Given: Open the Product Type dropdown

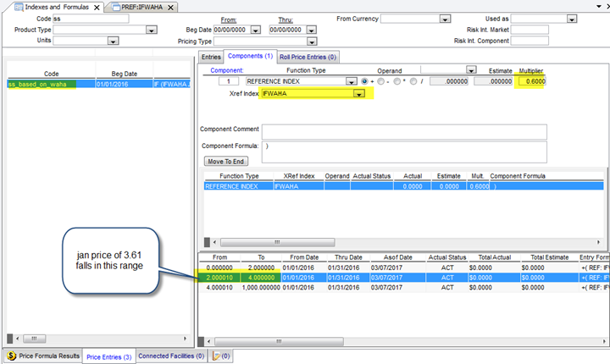Looking at the screenshot, I should (x=151, y=30).
